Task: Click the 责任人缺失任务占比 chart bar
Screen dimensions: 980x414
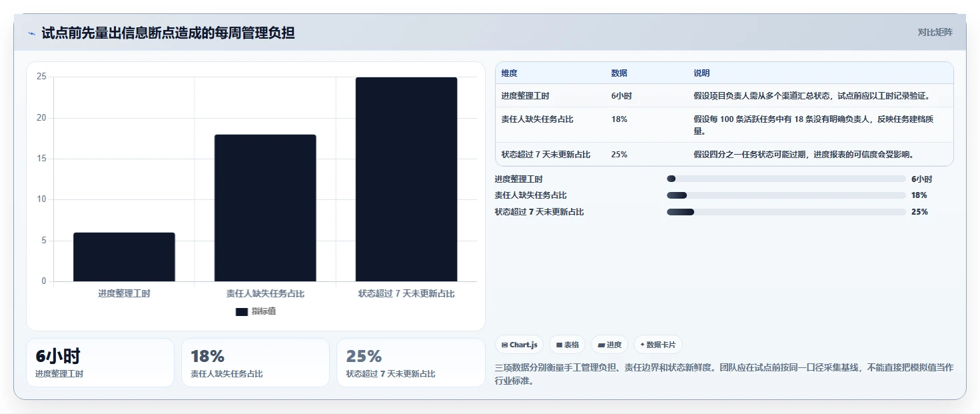Action: 265,208
